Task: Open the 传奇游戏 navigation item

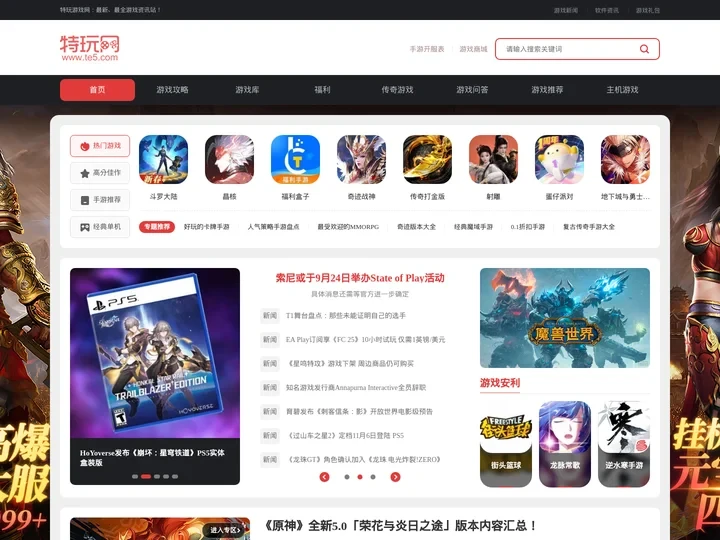Action: coord(398,90)
